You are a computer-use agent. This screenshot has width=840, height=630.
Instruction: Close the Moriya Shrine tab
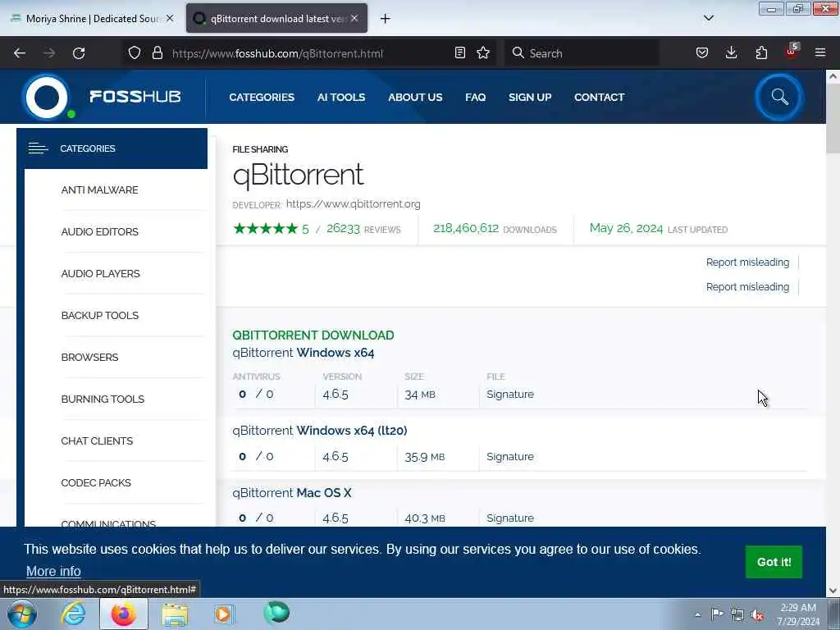click(x=170, y=18)
